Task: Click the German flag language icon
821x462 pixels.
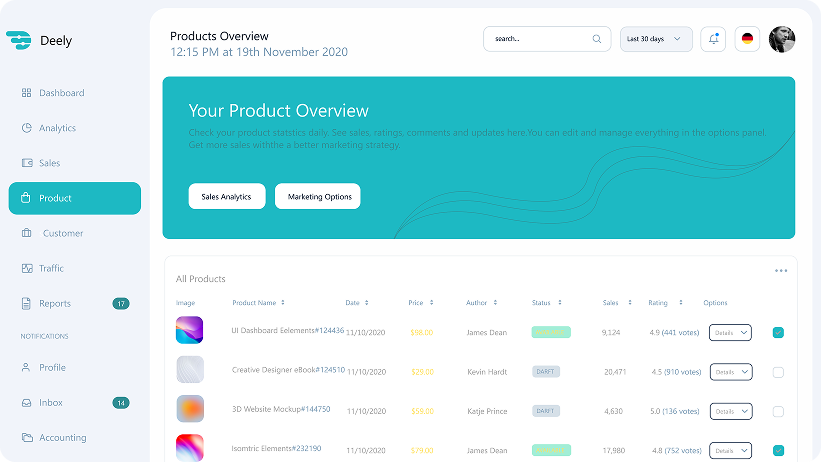Action: [x=747, y=39]
